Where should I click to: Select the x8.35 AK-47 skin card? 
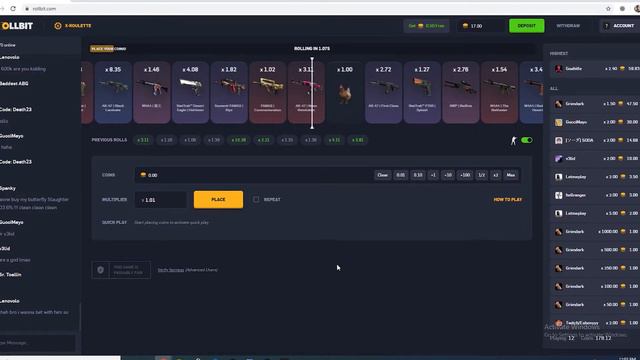click(113, 92)
